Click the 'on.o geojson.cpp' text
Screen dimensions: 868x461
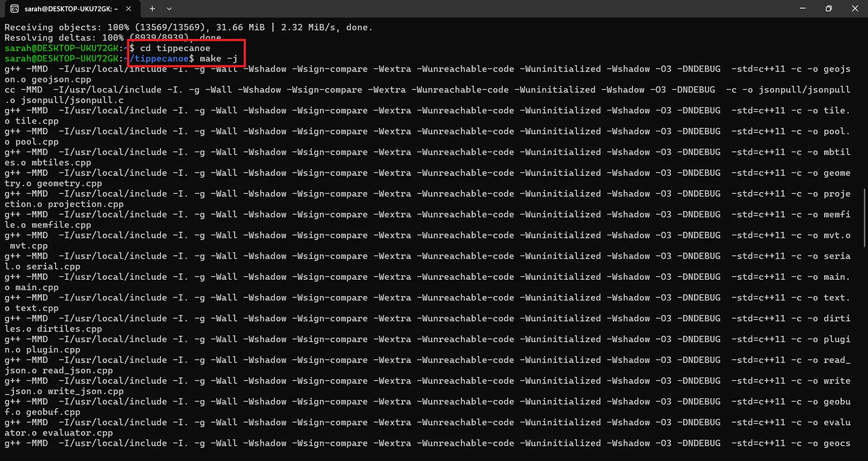point(48,80)
